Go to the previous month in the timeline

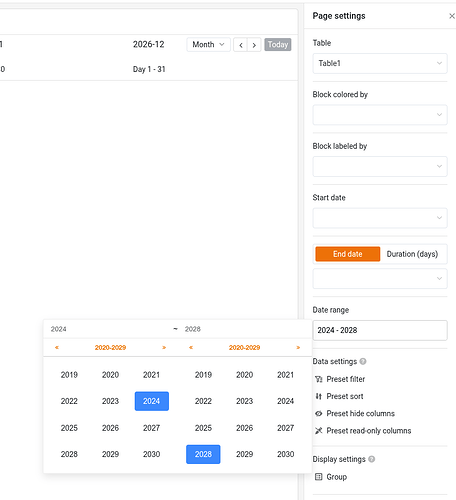coord(241,45)
